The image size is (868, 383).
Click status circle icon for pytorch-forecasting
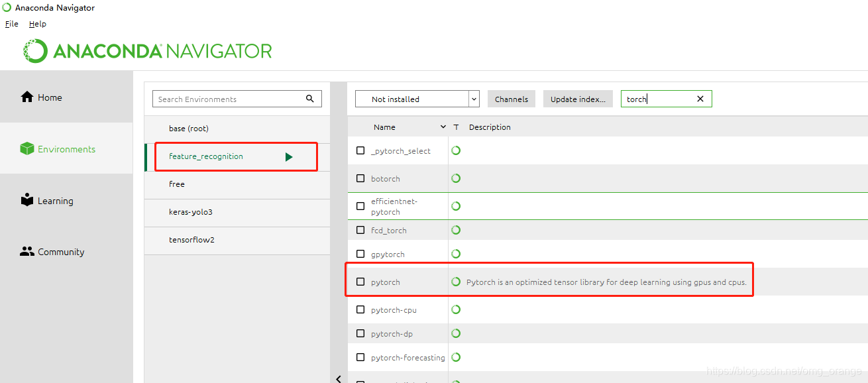point(456,357)
